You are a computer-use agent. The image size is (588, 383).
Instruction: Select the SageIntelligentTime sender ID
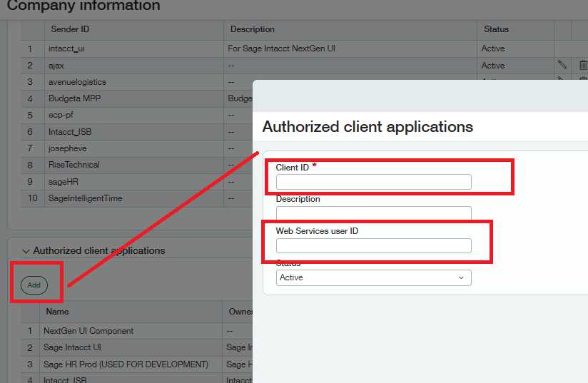[134, 198]
